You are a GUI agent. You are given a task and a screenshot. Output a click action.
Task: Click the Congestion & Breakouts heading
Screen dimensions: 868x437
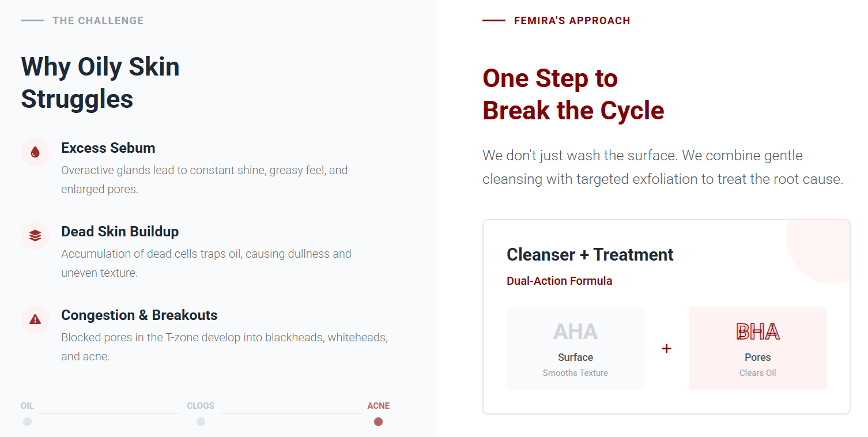coord(139,315)
